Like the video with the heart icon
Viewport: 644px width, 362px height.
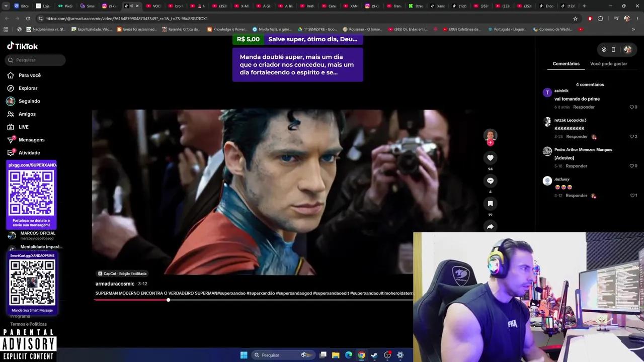490,158
